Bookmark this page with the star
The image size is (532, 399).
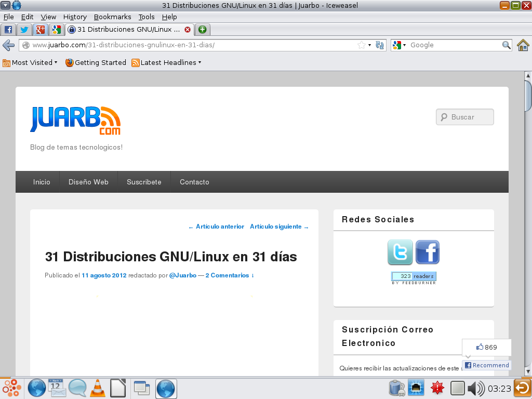(x=362, y=45)
